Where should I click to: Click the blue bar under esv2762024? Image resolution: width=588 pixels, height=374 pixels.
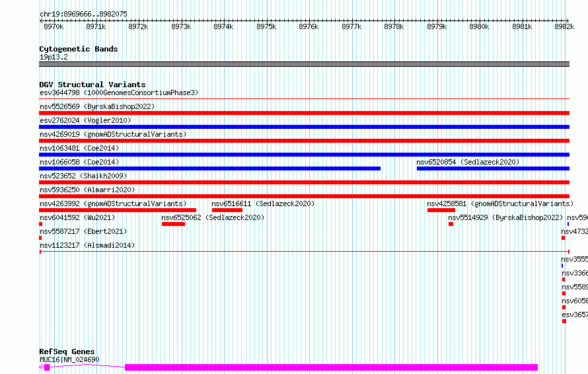click(x=304, y=127)
